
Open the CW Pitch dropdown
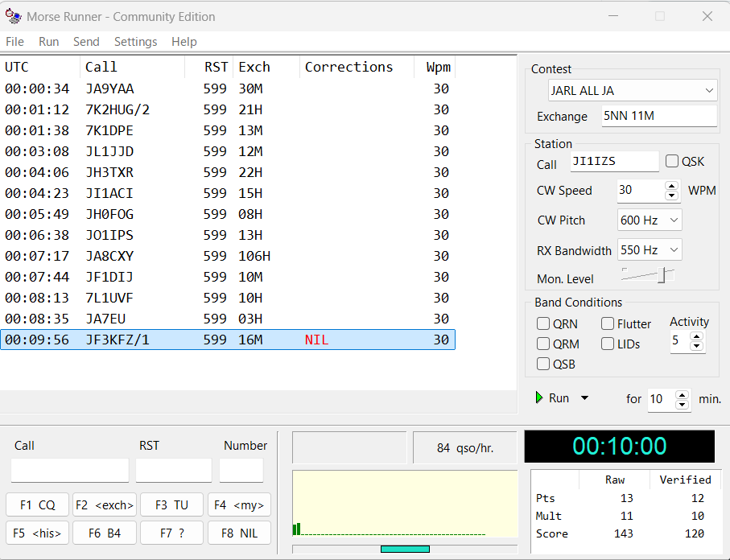[650, 220]
